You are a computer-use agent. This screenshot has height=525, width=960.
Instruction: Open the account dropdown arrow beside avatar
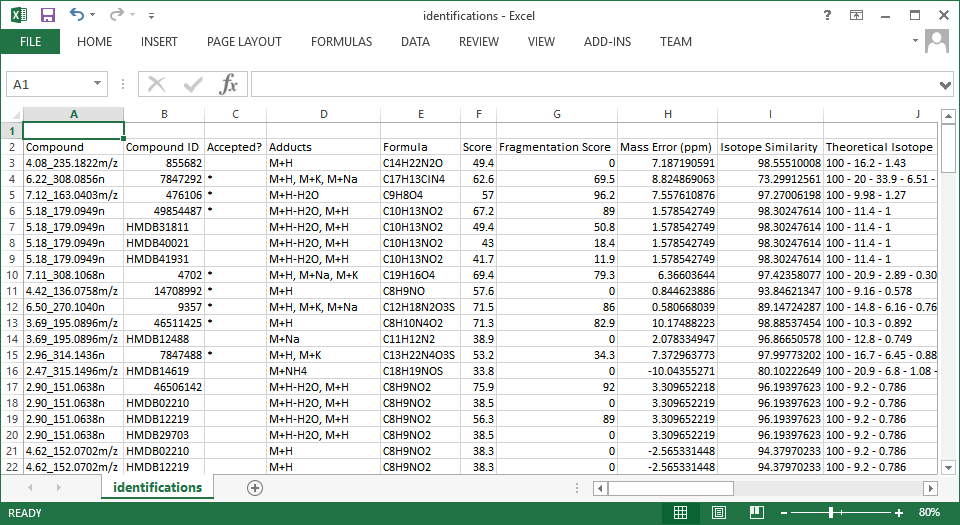915,40
